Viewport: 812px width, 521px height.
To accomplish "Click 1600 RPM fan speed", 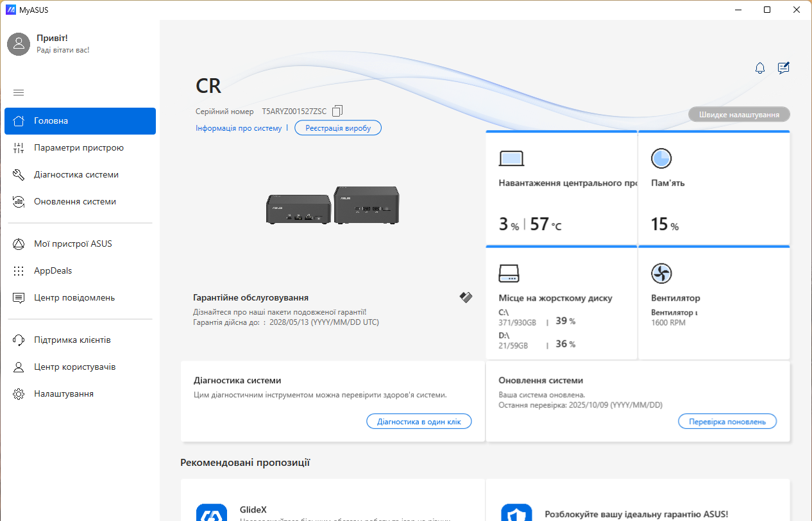I will click(x=668, y=323).
